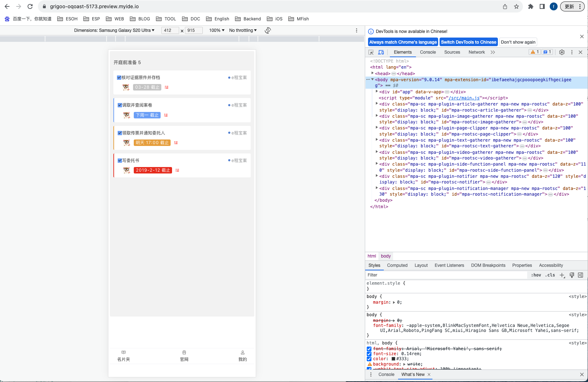Screen dimensions: 588x382
Task: Uncheck the 写委托书 task
Action: (x=120, y=161)
